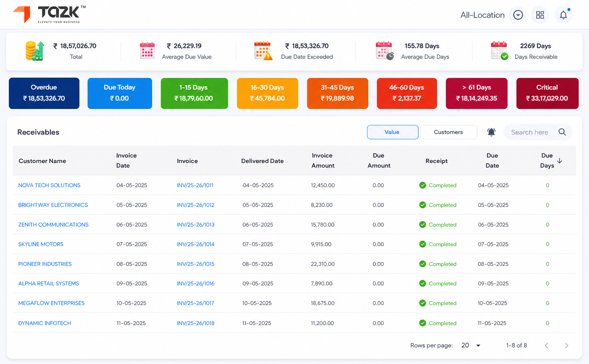The width and height of the screenshot is (589, 364).
Task: Click the Customer Name column header
Action: pos(42,161)
